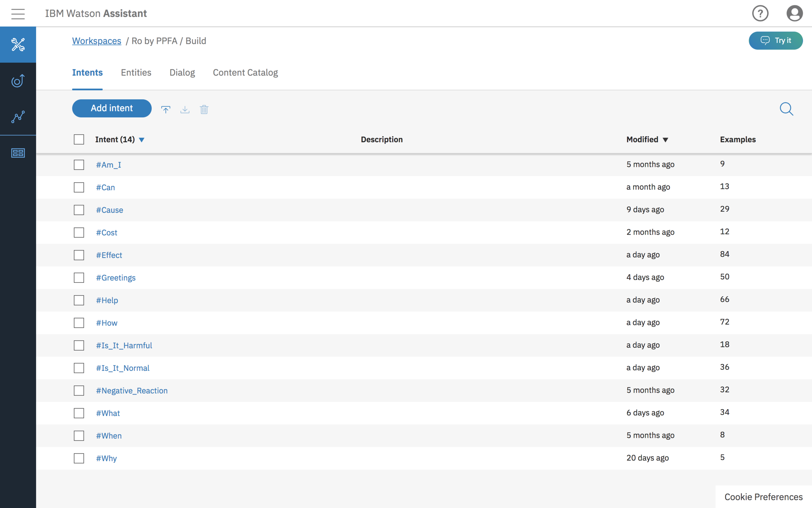Click the upload intents icon

pos(166,110)
